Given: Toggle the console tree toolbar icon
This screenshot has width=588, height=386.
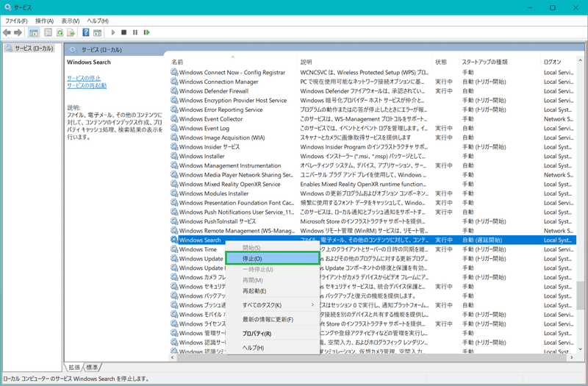Looking at the screenshot, I should click(x=34, y=32).
